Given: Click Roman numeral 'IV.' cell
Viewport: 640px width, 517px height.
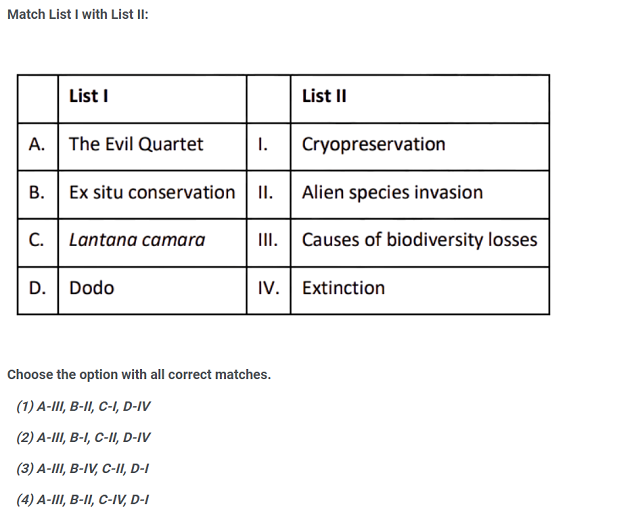Looking at the screenshot, I should [268, 288].
